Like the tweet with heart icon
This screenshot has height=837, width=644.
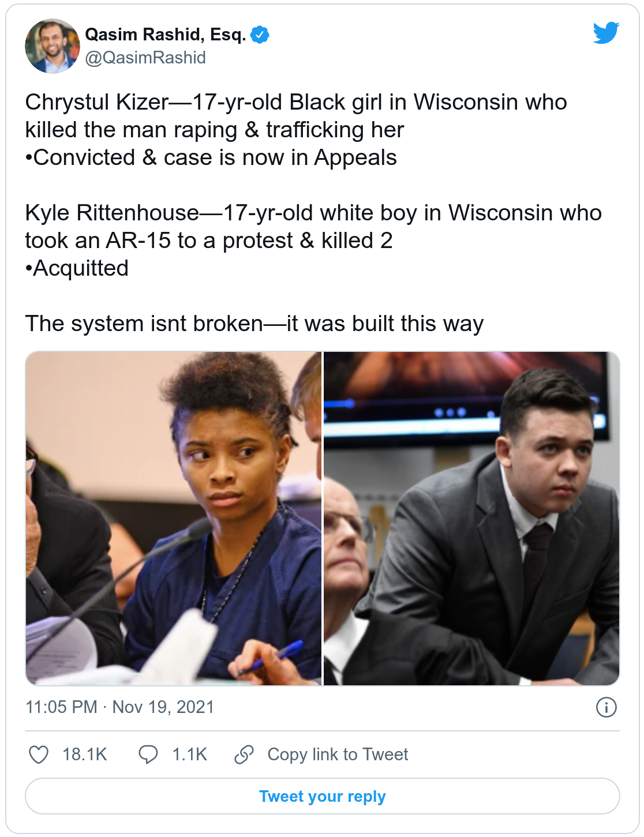click(39, 755)
